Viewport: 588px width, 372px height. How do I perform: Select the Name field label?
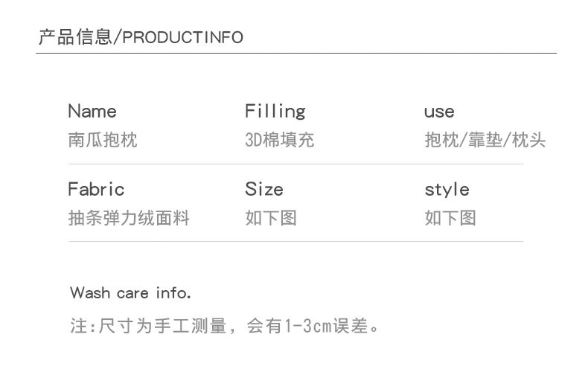pyautogui.click(x=92, y=112)
